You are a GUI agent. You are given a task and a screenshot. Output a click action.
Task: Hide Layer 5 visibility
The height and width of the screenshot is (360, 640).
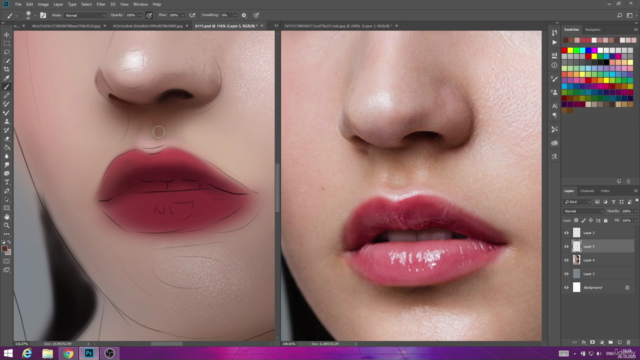[x=566, y=247]
